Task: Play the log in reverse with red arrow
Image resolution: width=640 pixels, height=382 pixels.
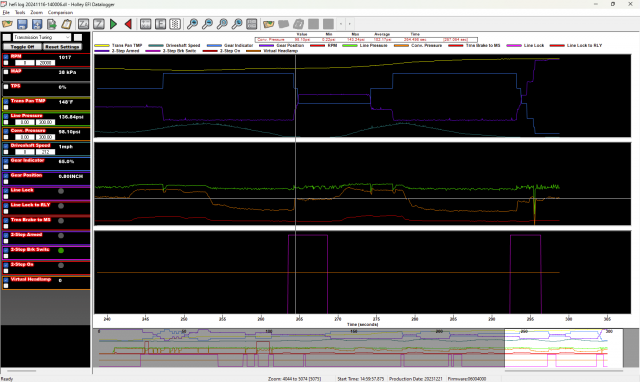Action: (x=128, y=24)
